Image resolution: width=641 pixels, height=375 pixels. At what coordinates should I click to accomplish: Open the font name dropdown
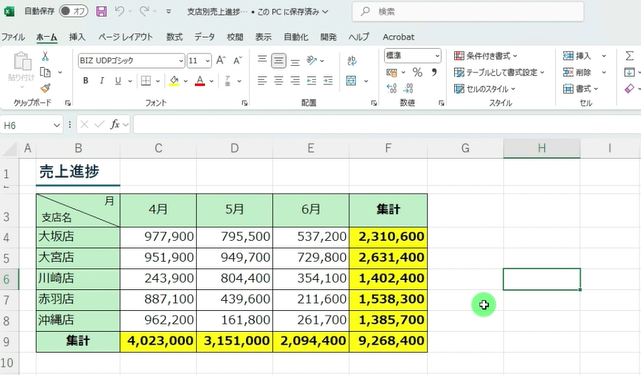point(181,61)
